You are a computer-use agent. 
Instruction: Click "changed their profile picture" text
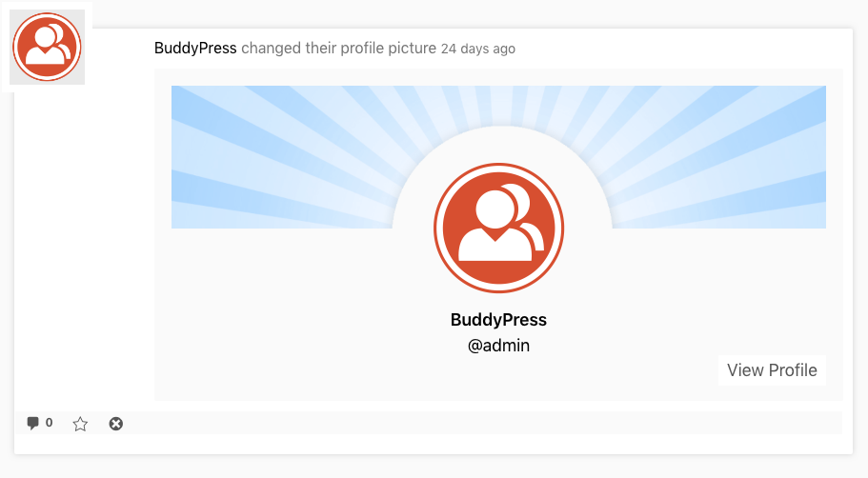tap(338, 48)
